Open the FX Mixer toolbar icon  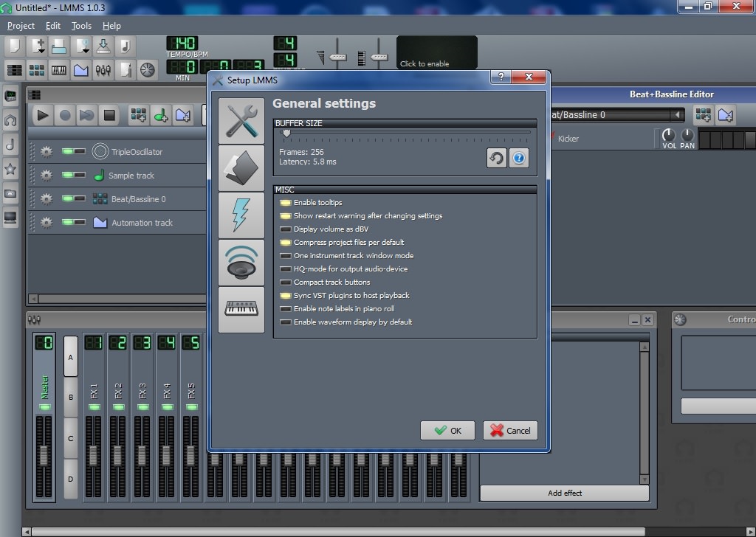(x=103, y=70)
